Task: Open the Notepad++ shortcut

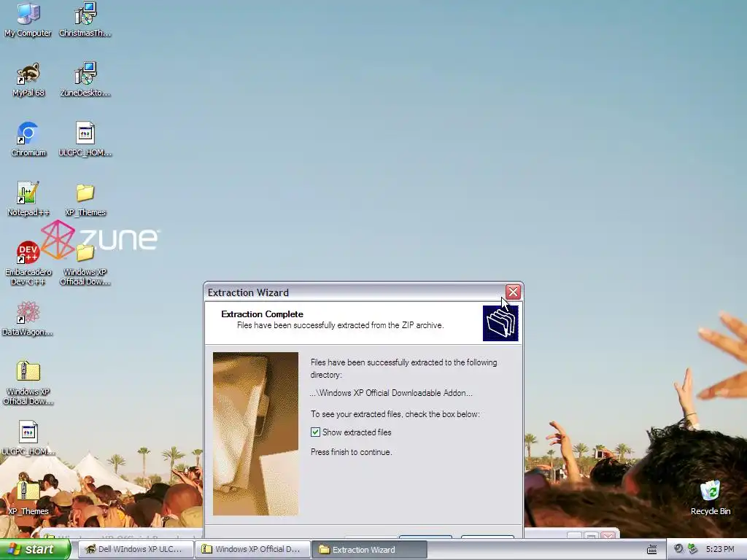Action: (28, 199)
